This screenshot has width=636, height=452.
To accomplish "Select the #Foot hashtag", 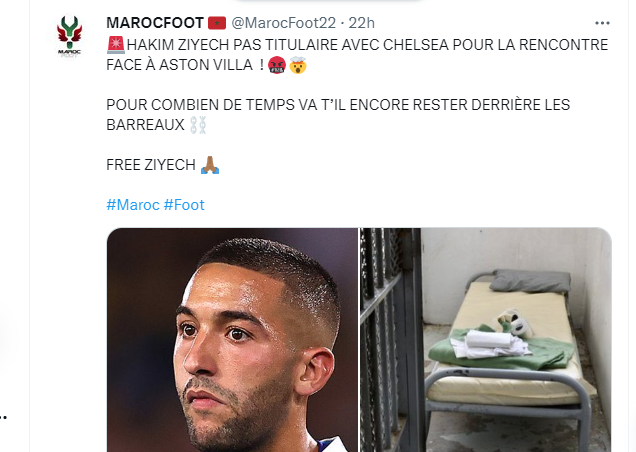I will (184, 205).
